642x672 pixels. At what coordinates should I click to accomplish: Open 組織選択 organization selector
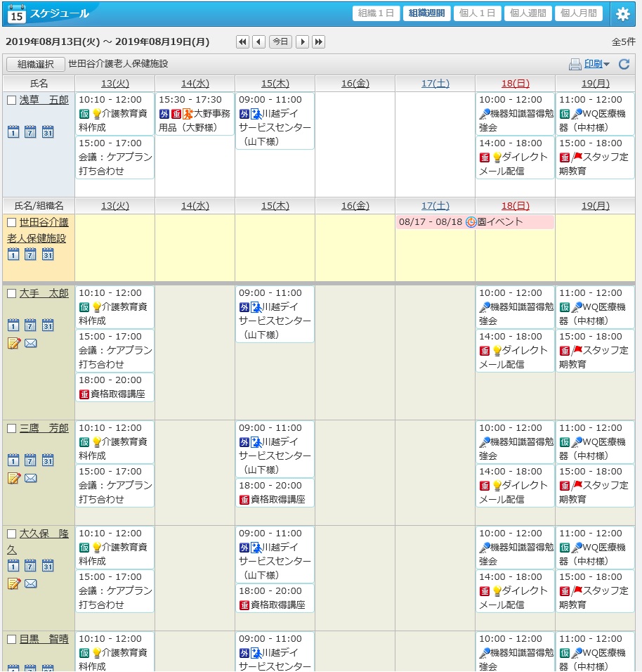coord(36,64)
